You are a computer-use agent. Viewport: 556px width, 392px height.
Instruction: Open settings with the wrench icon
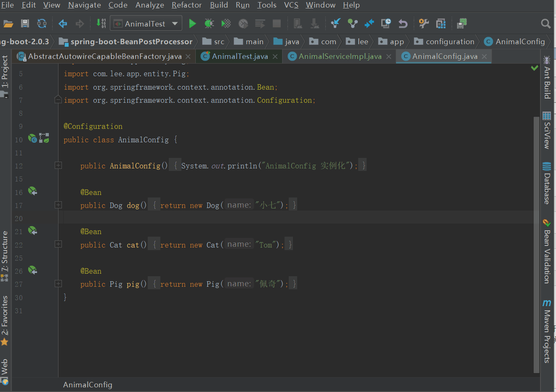point(424,24)
